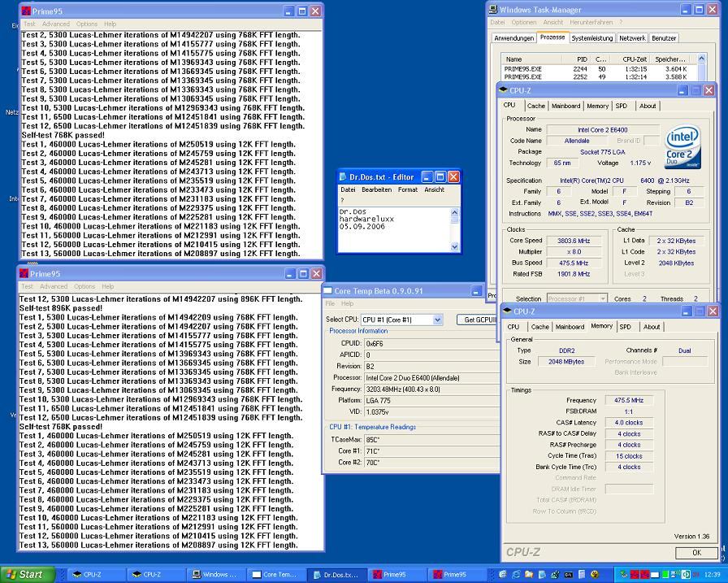
Task: Click the title bar icon of the CPU-Z window showing Processor info
Action: pyautogui.click(x=503, y=90)
